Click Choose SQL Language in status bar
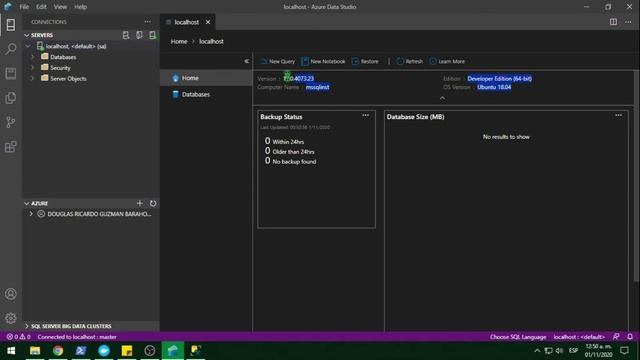Viewport: 640px width, 360px height. pyautogui.click(x=518, y=337)
